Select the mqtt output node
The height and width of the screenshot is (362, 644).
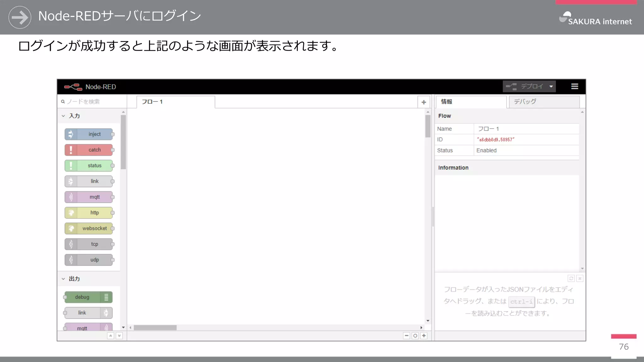(88, 327)
